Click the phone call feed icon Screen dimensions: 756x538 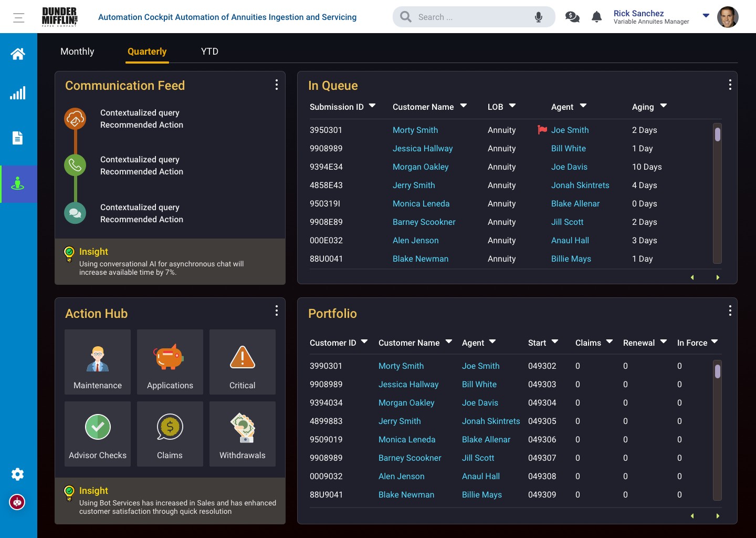point(75,165)
